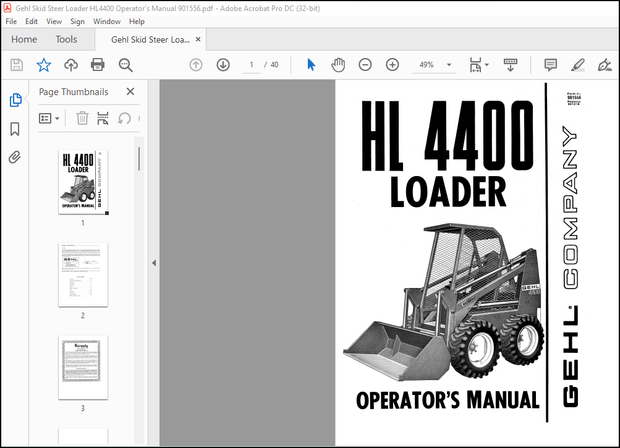This screenshot has width=620, height=448.
Task: Delete selected page with trash icon
Action: click(x=82, y=118)
